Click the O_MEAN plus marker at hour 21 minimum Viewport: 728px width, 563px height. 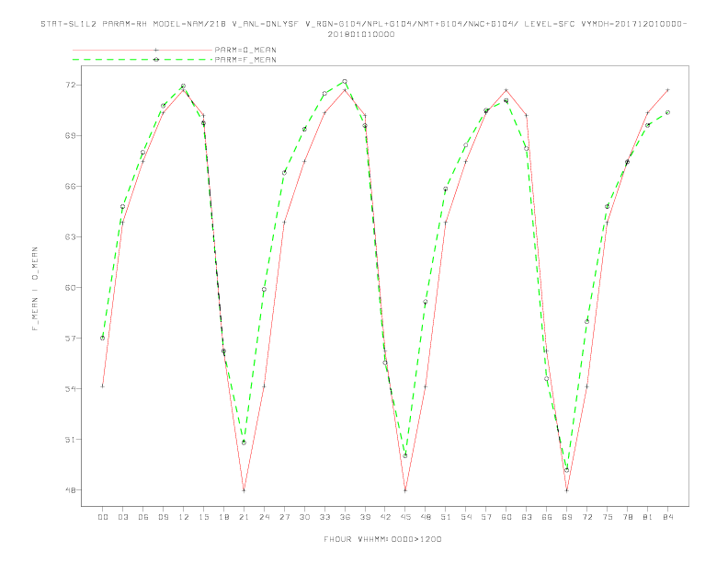[244, 490]
